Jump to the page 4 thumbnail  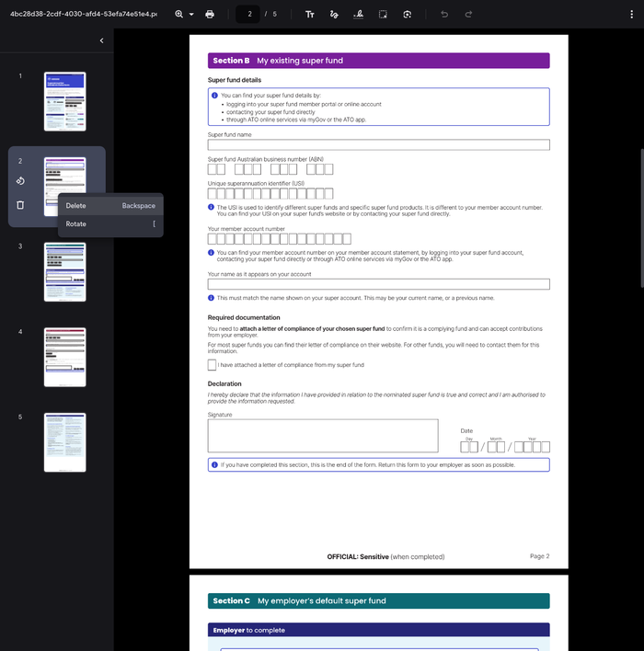click(x=64, y=357)
